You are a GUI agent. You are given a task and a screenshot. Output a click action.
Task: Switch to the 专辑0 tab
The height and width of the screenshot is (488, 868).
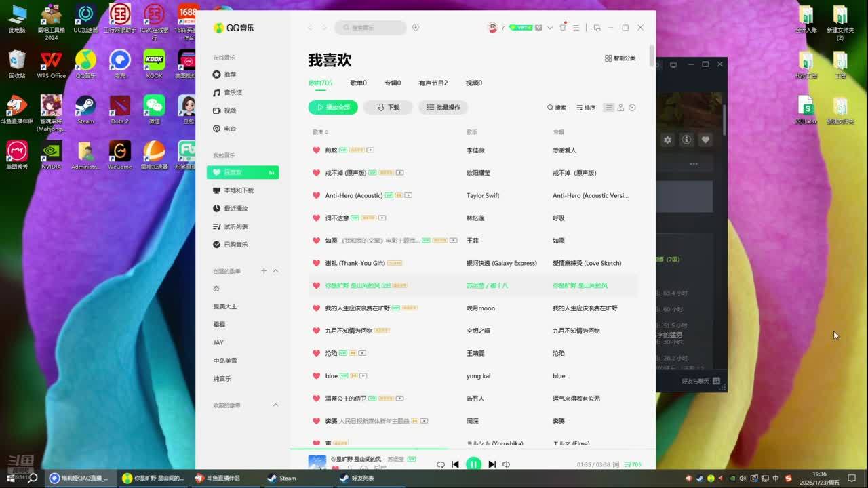[393, 83]
